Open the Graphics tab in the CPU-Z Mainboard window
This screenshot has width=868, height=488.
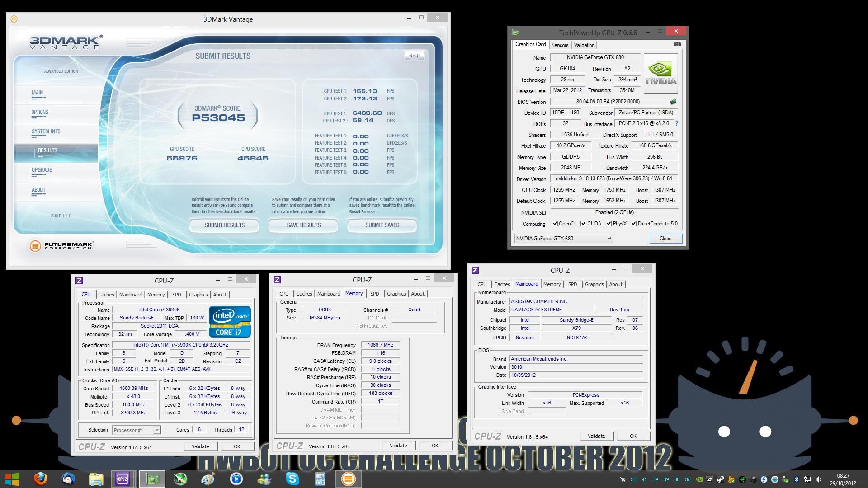[594, 284]
